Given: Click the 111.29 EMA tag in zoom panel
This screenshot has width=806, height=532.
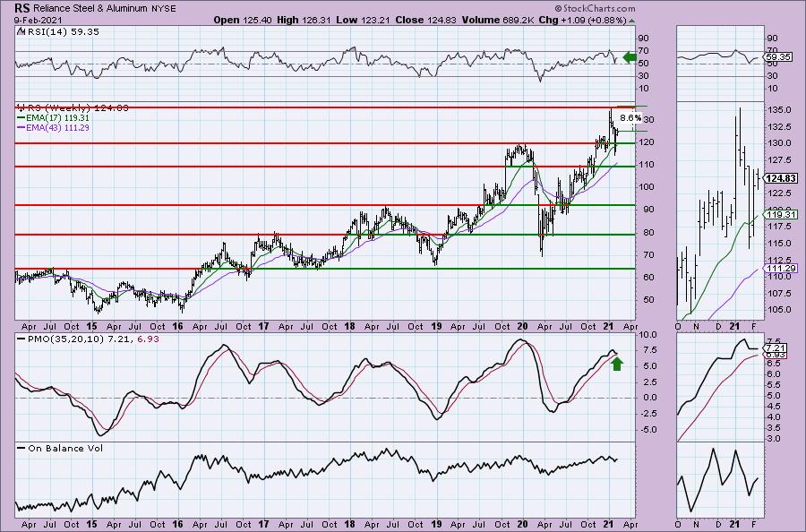Looking at the screenshot, I should coord(781,269).
